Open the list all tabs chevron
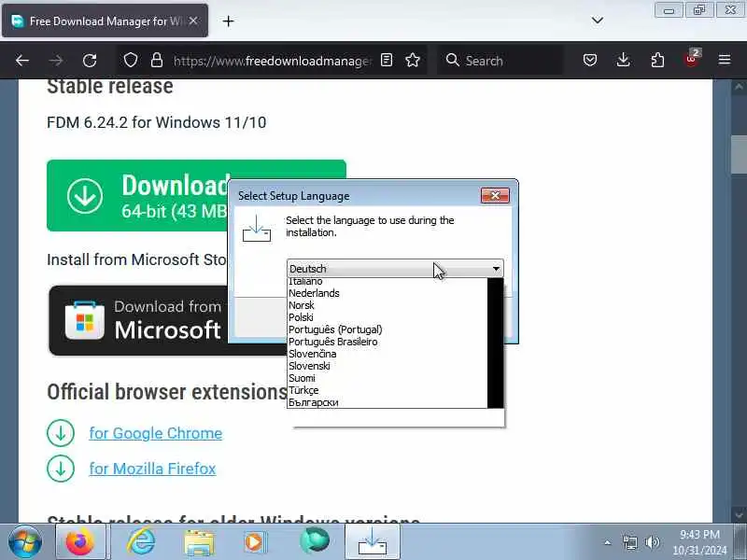The height and width of the screenshot is (560, 747). point(598,21)
